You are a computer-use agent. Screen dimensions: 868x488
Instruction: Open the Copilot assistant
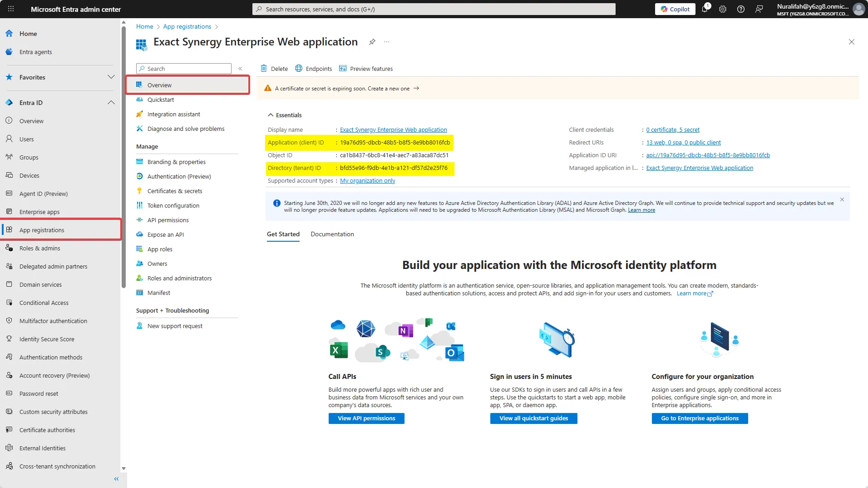click(675, 9)
